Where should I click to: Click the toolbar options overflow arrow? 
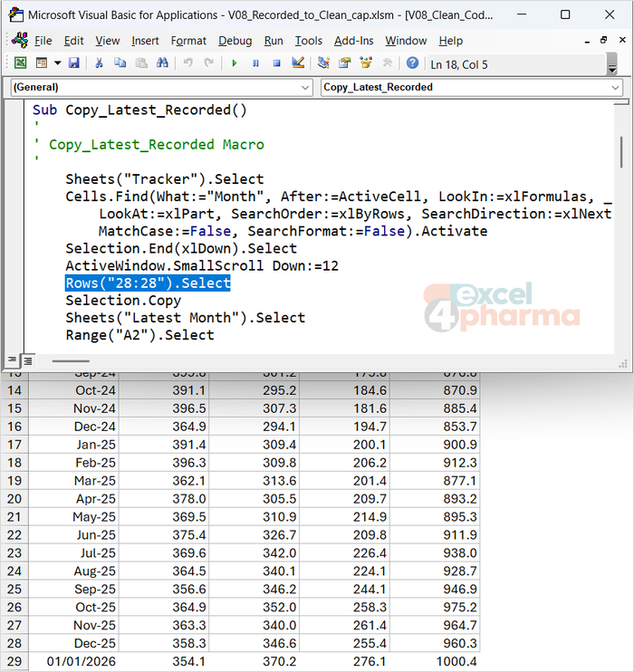[x=612, y=64]
